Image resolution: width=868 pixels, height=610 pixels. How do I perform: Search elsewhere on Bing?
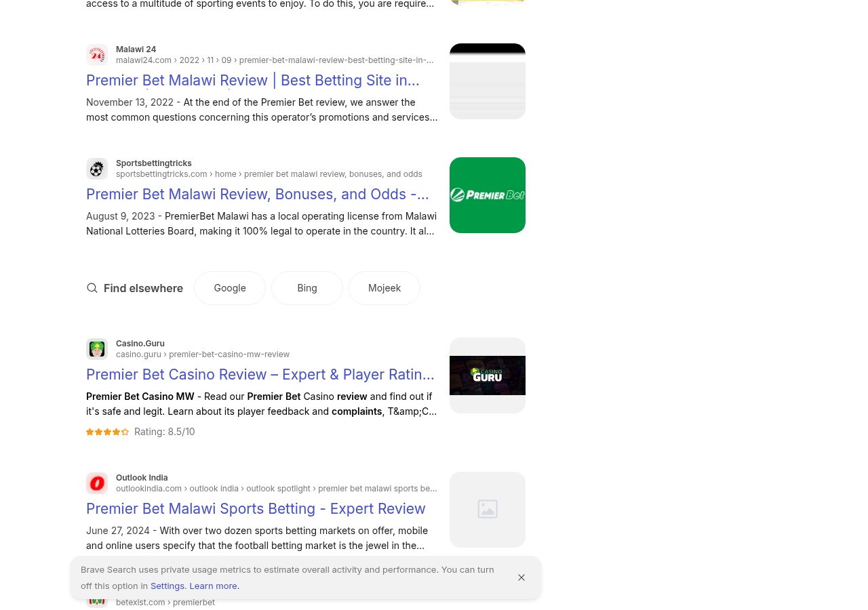tap(307, 288)
